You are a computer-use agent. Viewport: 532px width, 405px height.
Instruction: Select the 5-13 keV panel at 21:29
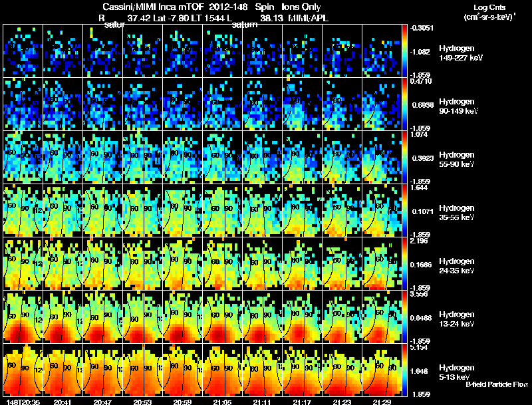click(x=382, y=370)
